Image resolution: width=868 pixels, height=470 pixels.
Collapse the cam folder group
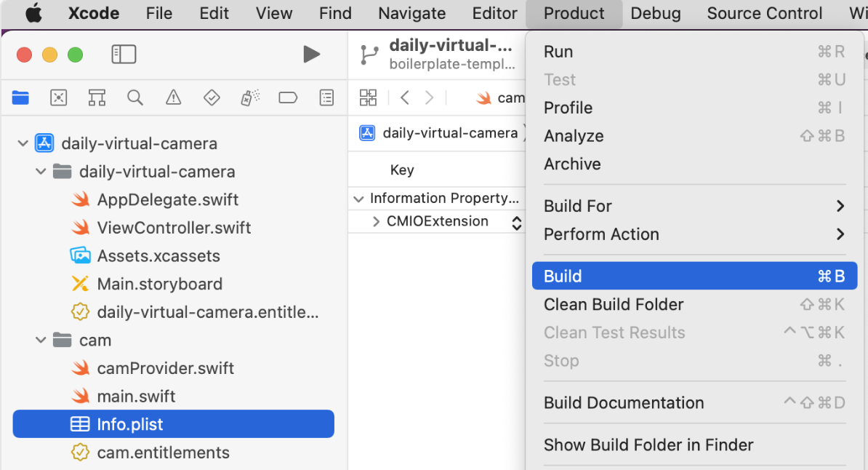(x=41, y=340)
